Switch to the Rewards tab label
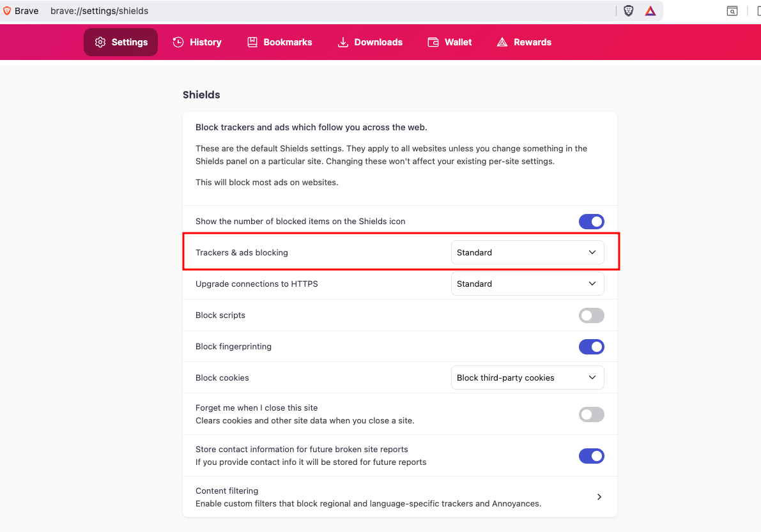The image size is (761, 532). point(532,42)
